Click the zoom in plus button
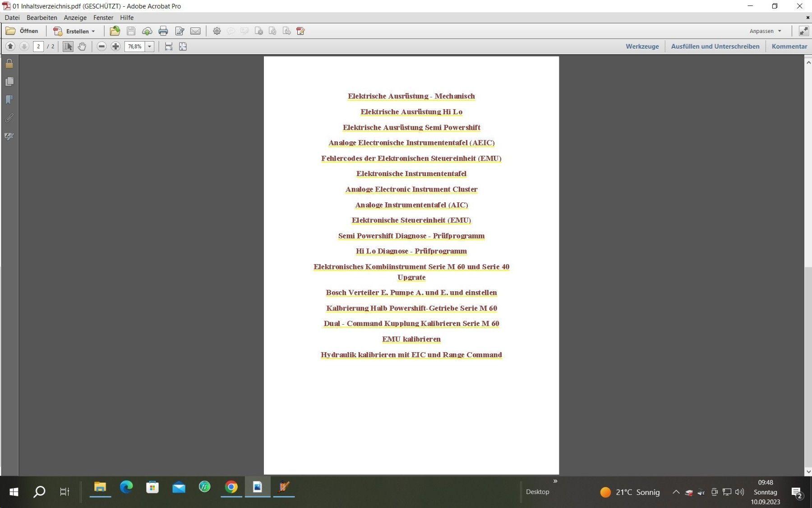Image resolution: width=812 pixels, height=508 pixels. point(115,47)
